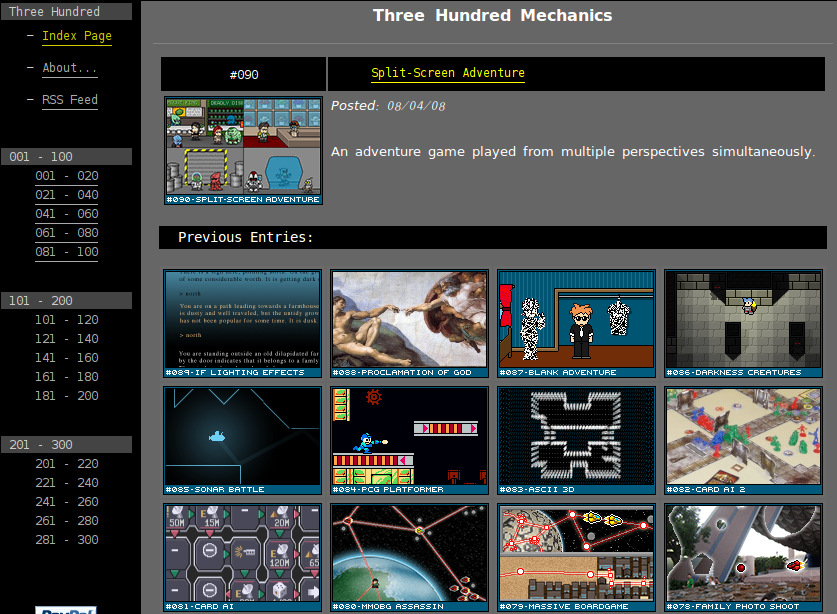Open the #089 IF Lighting Effects thumbnail
837x614 pixels.
[x=242, y=324]
